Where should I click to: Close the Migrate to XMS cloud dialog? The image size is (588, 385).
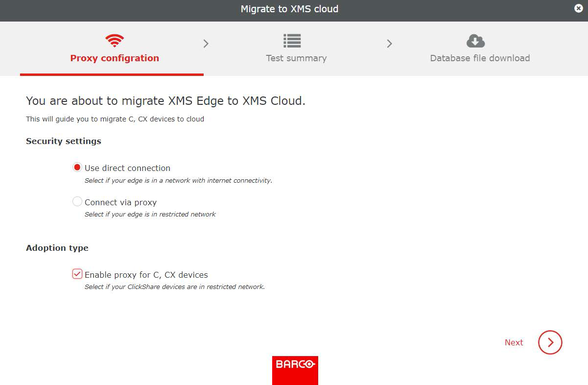tap(579, 8)
